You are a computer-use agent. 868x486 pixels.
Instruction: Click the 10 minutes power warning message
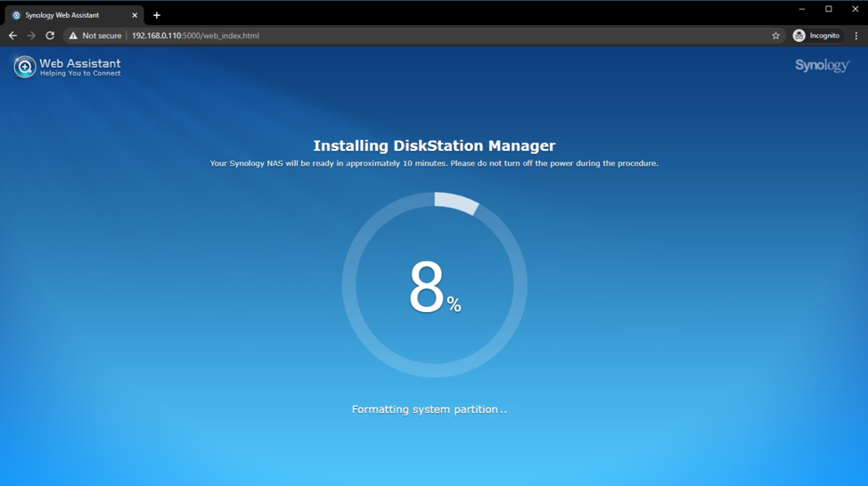pyautogui.click(x=434, y=163)
